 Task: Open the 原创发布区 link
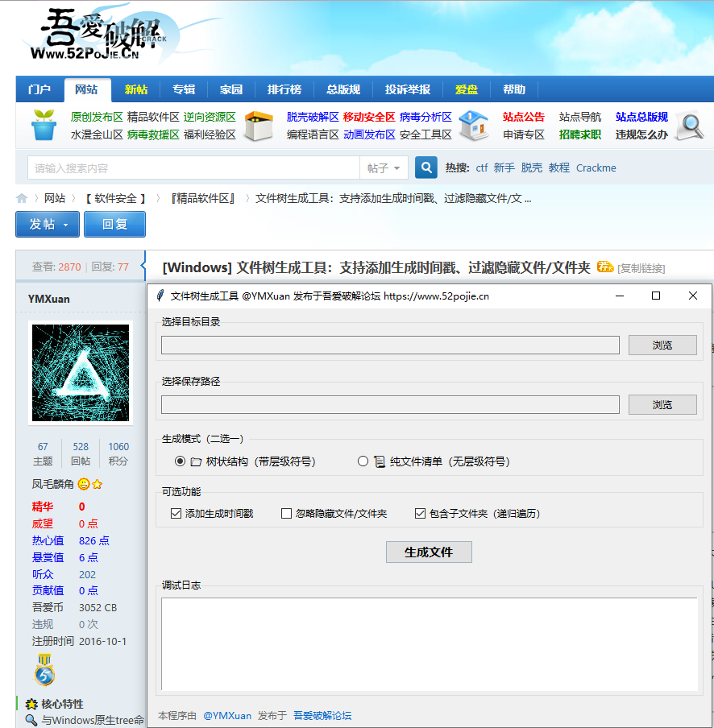[x=97, y=117]
